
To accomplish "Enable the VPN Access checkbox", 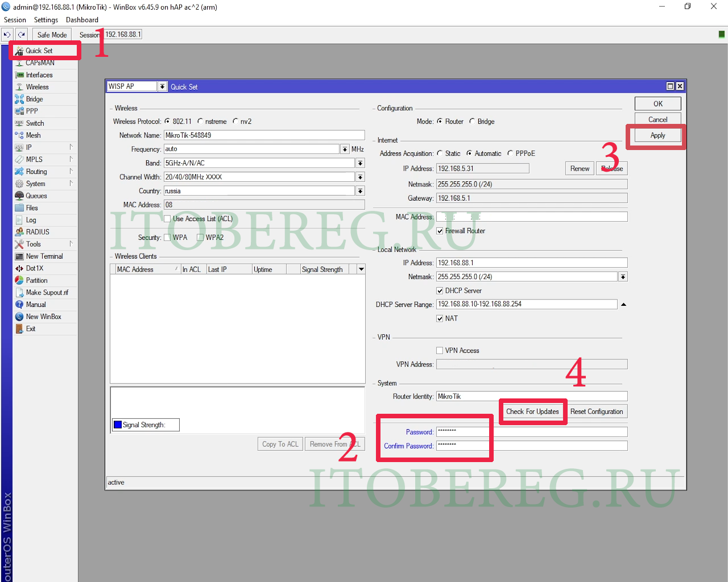I will [440, 351].
